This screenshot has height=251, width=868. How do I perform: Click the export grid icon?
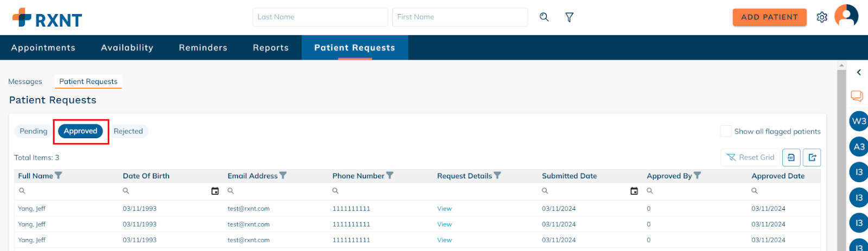[x=812, y=157]
